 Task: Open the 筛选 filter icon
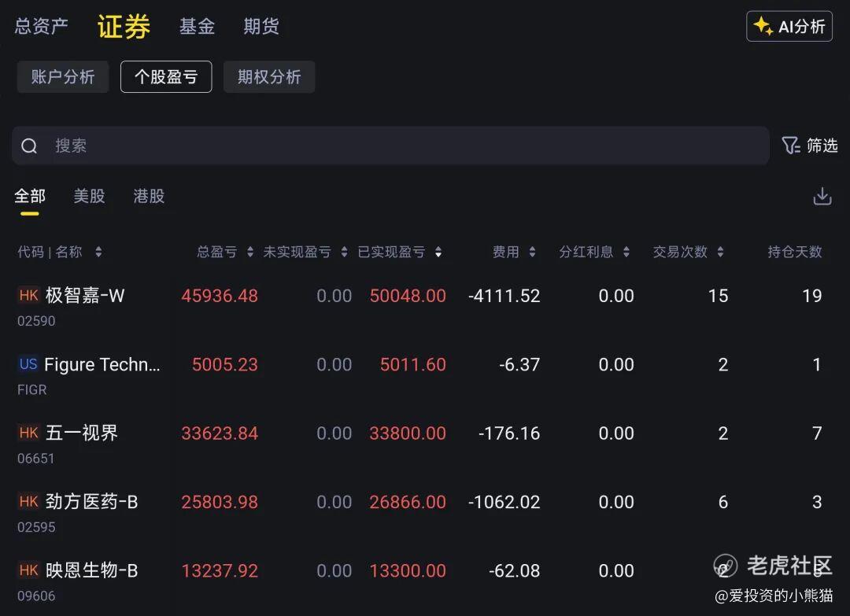tap(790, 146)
